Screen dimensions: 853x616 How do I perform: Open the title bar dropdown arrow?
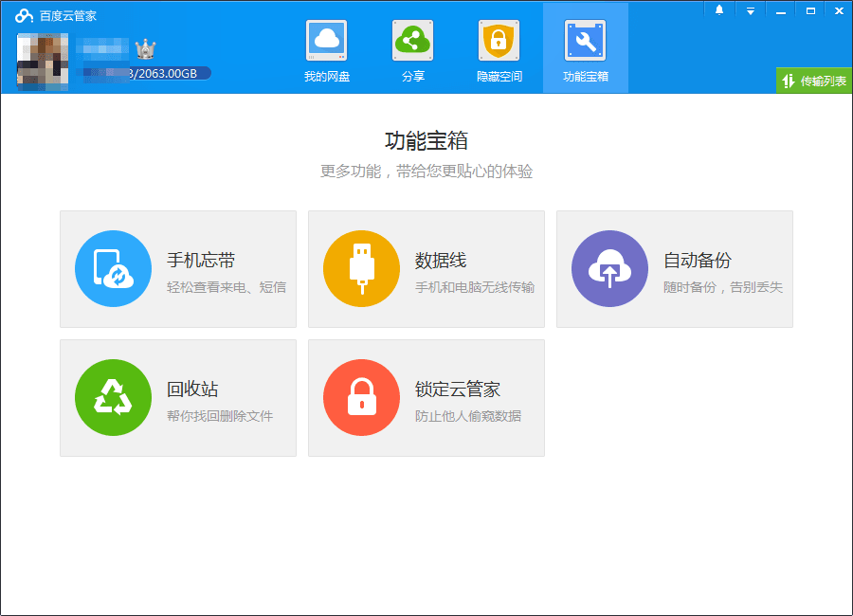pyautogui.click(x=751, y=10)
